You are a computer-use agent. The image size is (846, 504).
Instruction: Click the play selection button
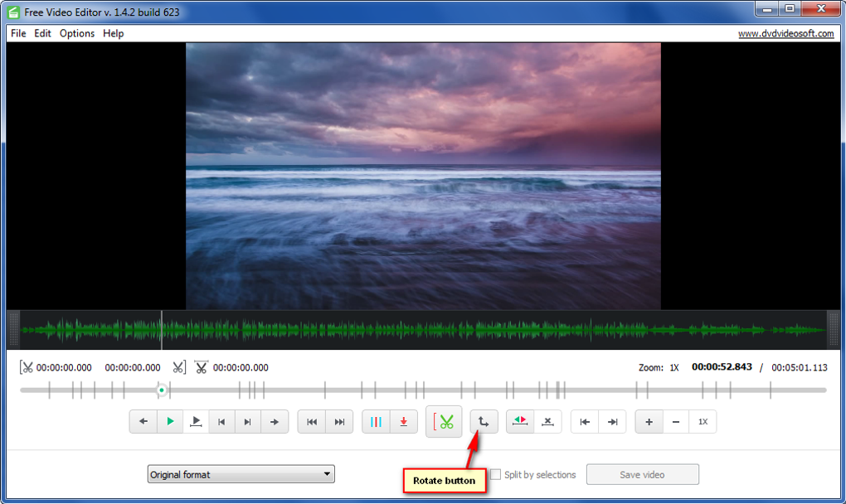click(196, 422)
